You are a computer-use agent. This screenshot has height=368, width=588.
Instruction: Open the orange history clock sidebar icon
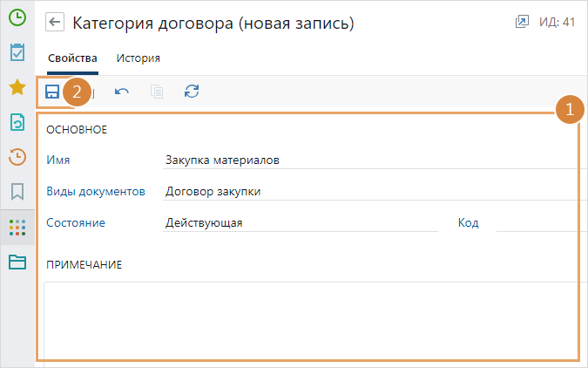tap(17, 157)
